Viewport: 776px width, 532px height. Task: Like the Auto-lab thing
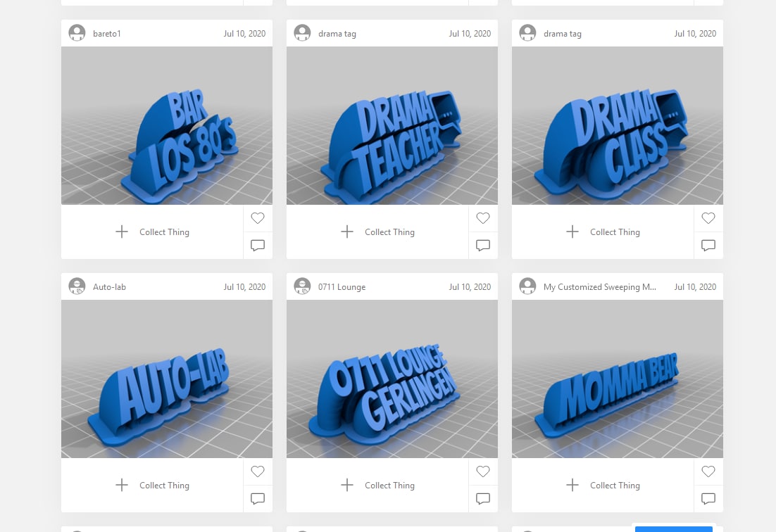tap(257, 471)
